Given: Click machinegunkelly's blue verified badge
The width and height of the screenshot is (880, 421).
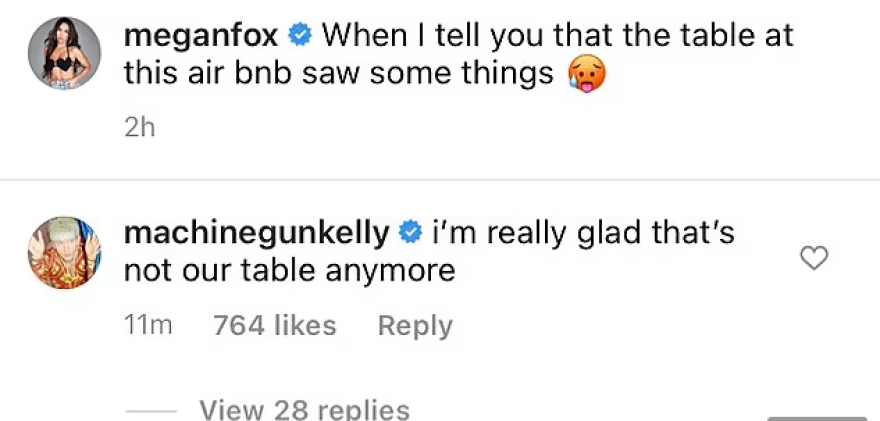Looking at the screenshot, I should pyautogui.click(x=409, y=234).
